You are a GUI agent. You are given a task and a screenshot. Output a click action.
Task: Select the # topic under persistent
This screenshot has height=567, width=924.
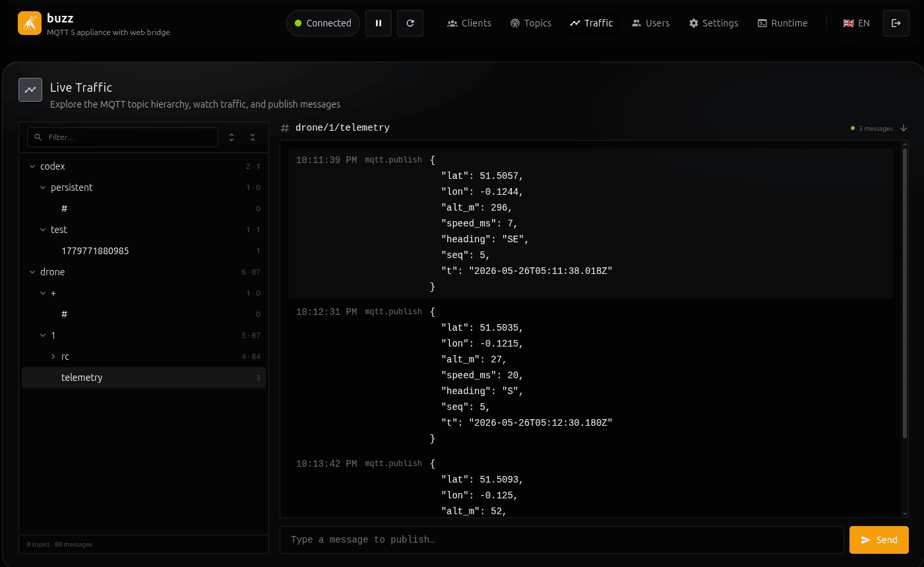click(x=144, y=209)
